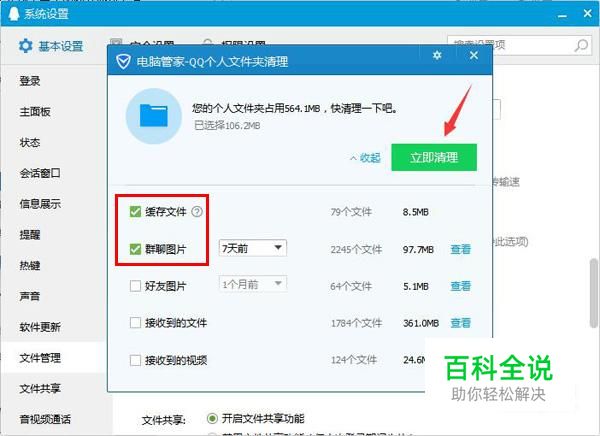
Task: Check the 好友图片 checkbox
Action: pos(135,286)
